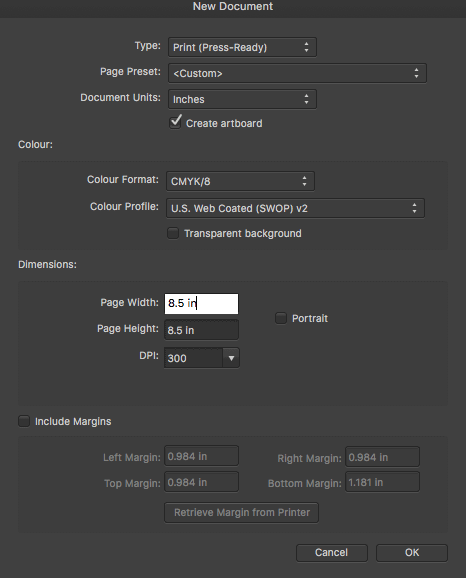Click the Right Margin field
The image size is (466, 578).
point(382,457)
